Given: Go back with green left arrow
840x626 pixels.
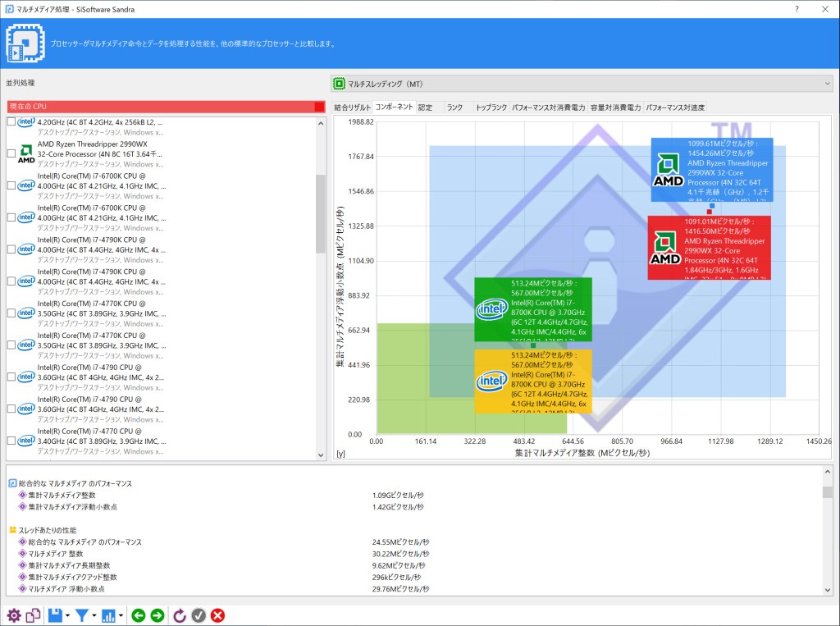Looking at the screenshot, I should point(139,615).
